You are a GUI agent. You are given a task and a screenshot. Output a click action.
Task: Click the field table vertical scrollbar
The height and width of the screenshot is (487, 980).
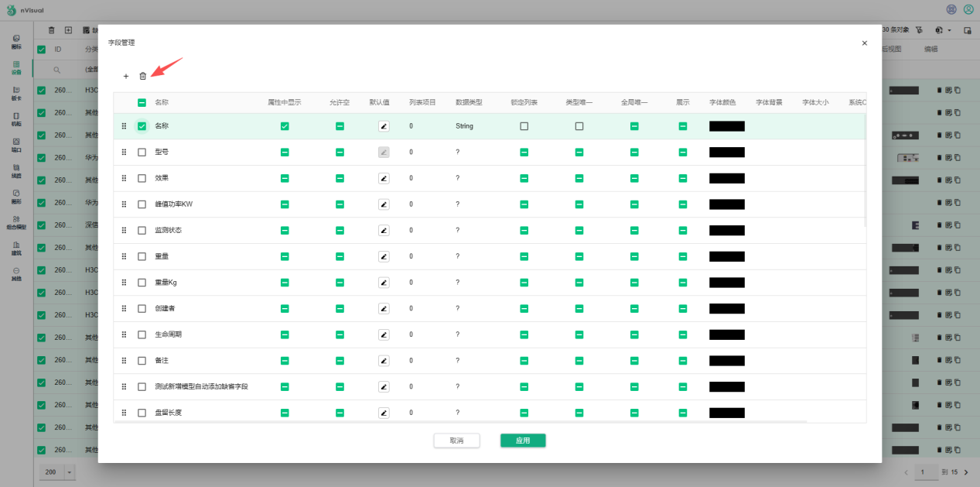pyautogui.click(x=865, y=169)
